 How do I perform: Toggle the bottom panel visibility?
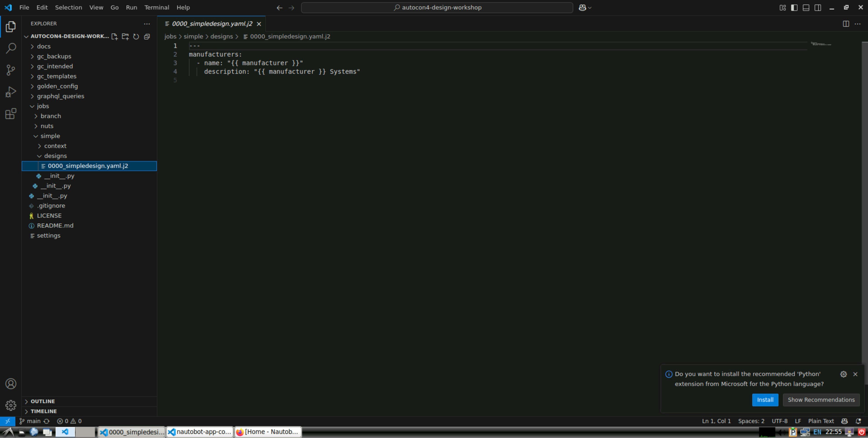[x=806, y=7]
